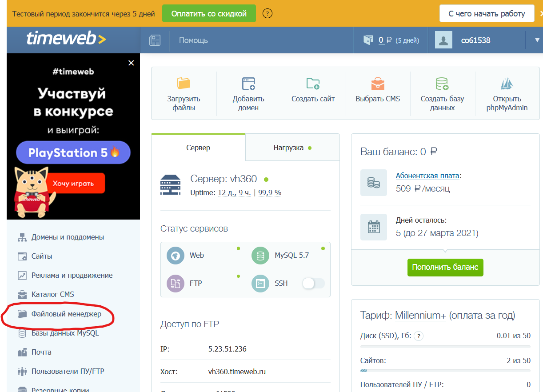Click the username co61538
Screen dimensions: 543x392
476,40
